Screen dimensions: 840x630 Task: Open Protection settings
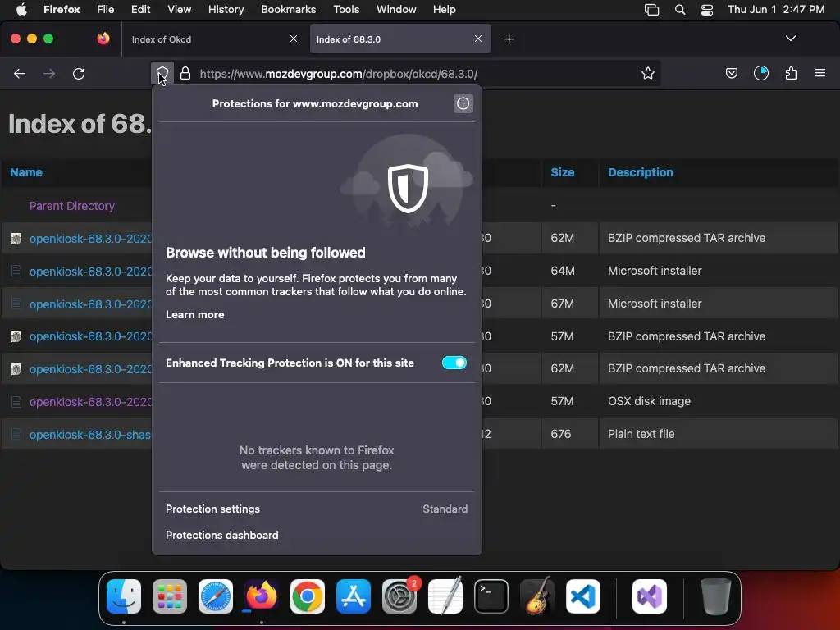point(212,509)
